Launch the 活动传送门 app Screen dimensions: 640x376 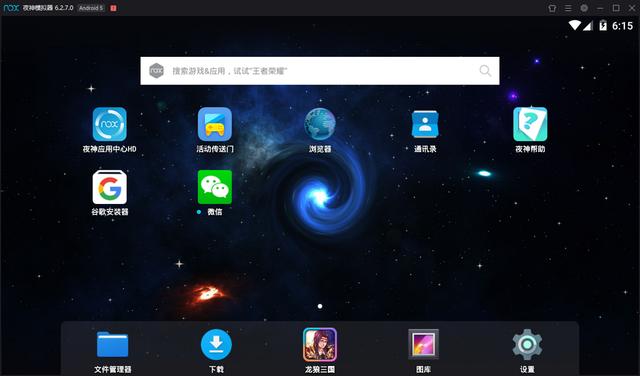[215, 124]
